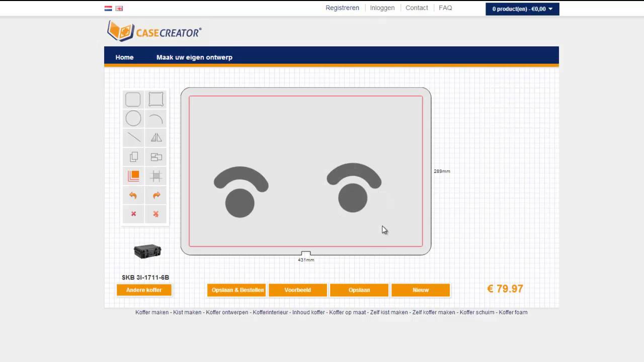The height and width of the screenshot is (362, 644).
Task: Click the € 79.97 price
Action: [x=505, y=289]
